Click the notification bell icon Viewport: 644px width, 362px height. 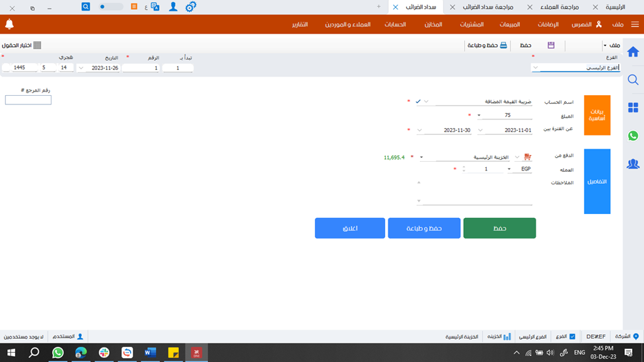9,24
